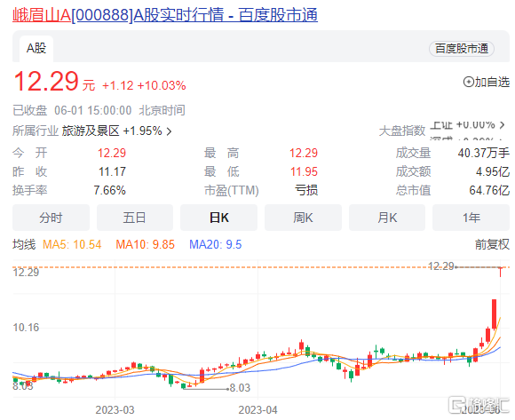This screenshot has width=515, height=420.
Task: Click the 加自选 plus circle icon
Action: [x=468, y=82]
